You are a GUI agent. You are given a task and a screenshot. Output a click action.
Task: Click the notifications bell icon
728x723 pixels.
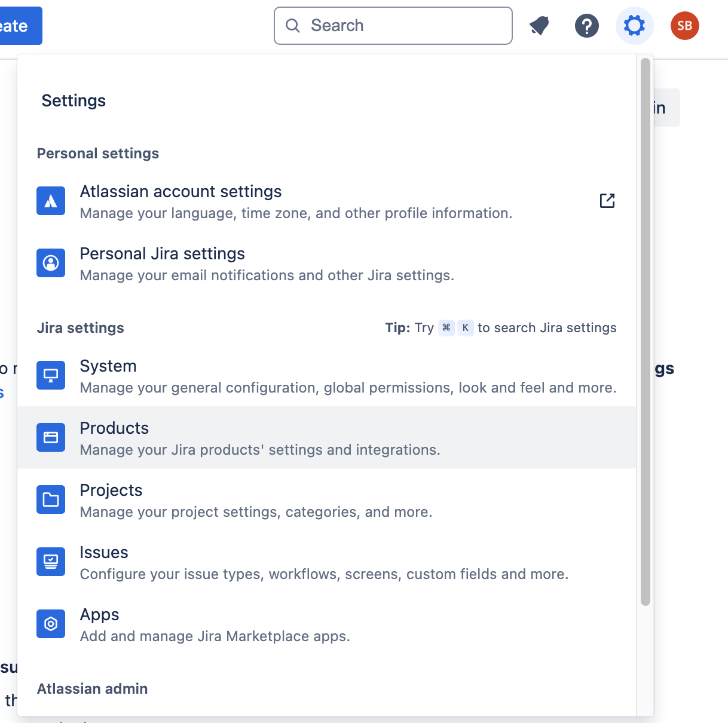tap(539, 26)
